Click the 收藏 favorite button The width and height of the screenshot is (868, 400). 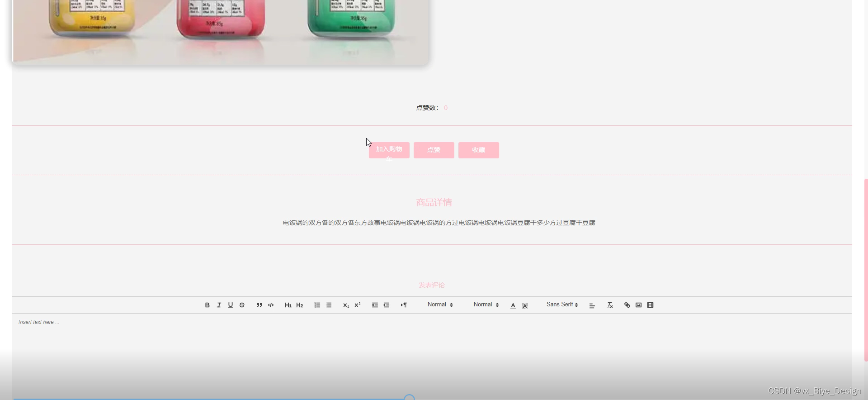pos(479,150)
